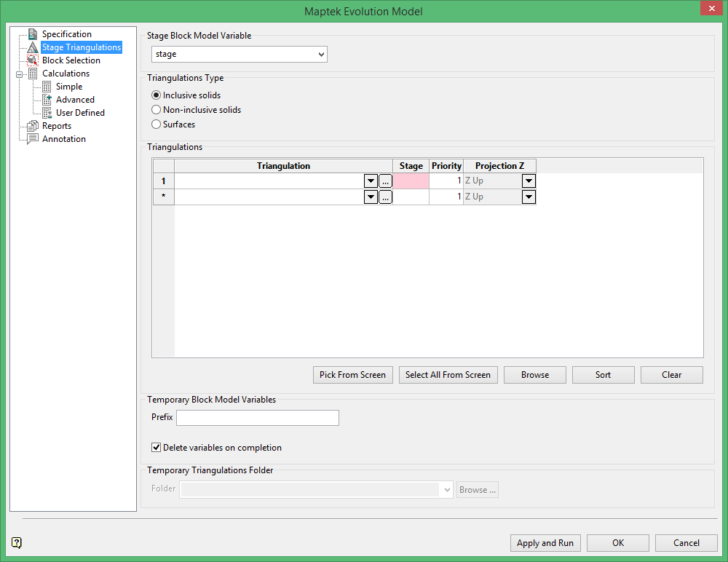Image resolution: width=728 pixels, height=562 pixels.
Task: Open Block Selection via its icon
Action: [31, 60]
